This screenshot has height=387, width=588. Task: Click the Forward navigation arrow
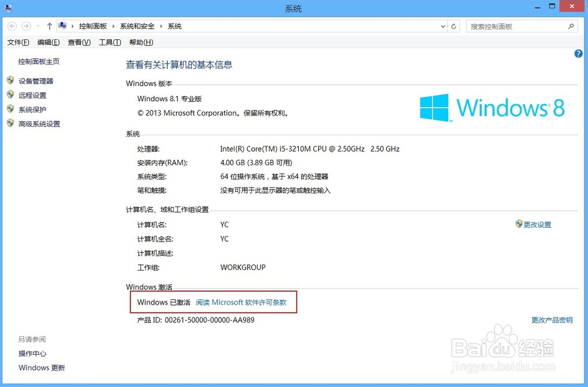click(26, 26)
